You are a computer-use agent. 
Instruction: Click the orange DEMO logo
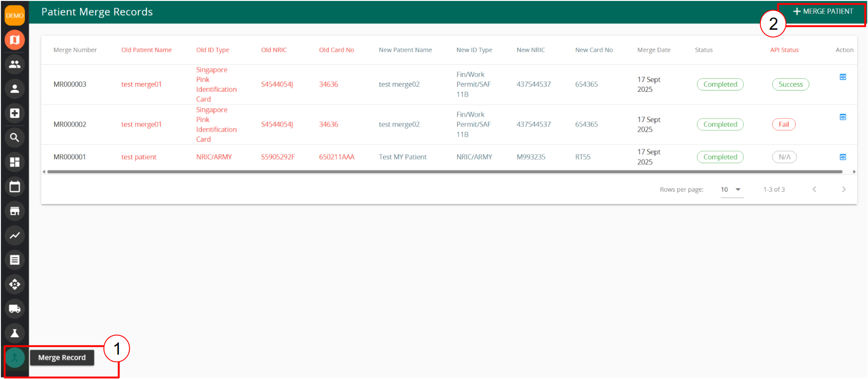pyautogui.click(x=15, y=15)
